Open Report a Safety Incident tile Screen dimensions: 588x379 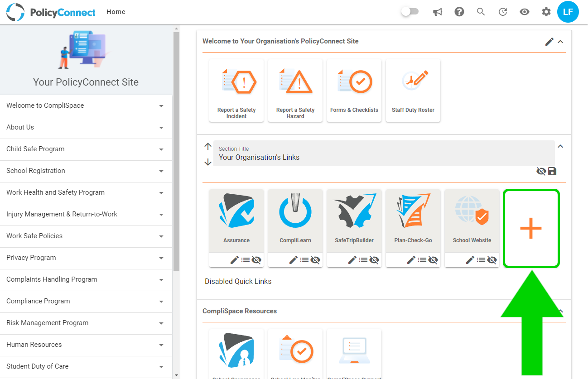(x=236, y=91)
